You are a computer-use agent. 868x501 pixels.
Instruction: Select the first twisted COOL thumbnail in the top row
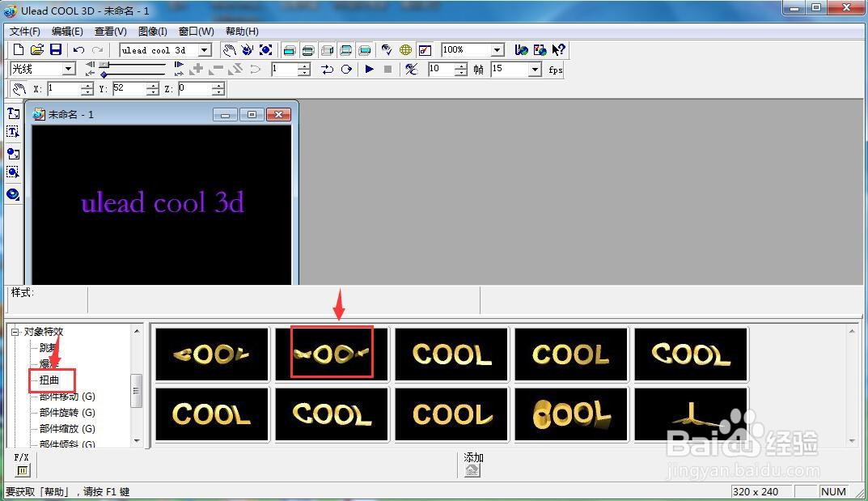point(212,354)
